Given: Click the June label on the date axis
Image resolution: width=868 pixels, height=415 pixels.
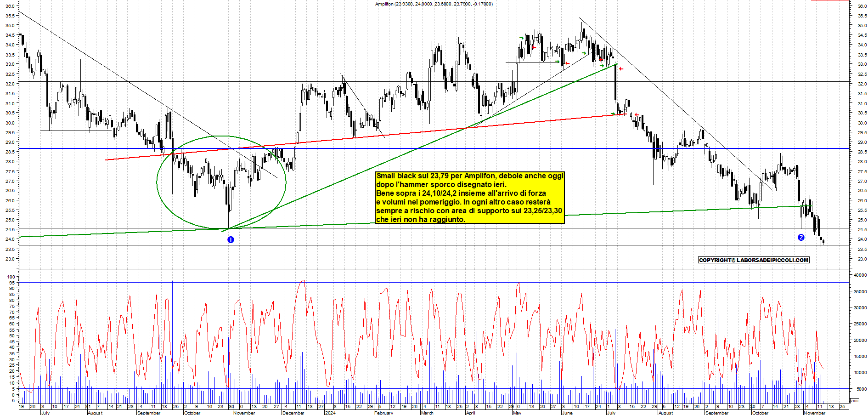Looking at the screenshot, I should coord(568,413).
